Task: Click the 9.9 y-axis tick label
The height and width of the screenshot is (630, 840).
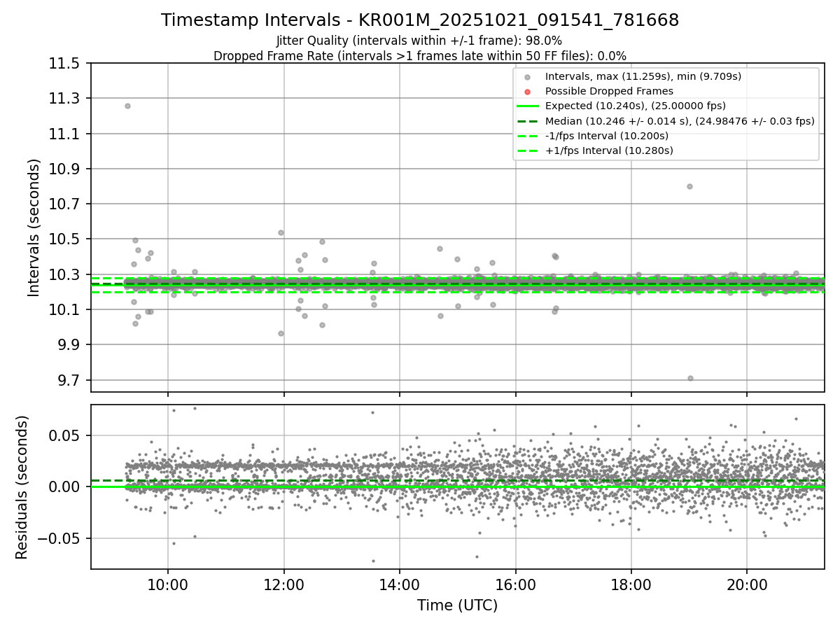Action: (70, 345)
